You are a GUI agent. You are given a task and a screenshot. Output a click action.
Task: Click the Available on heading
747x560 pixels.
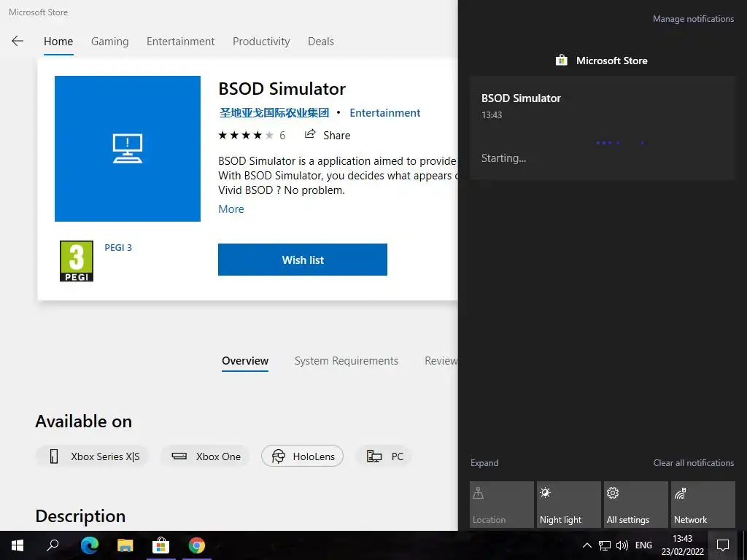pyautogui.click(x=84, y=421)
